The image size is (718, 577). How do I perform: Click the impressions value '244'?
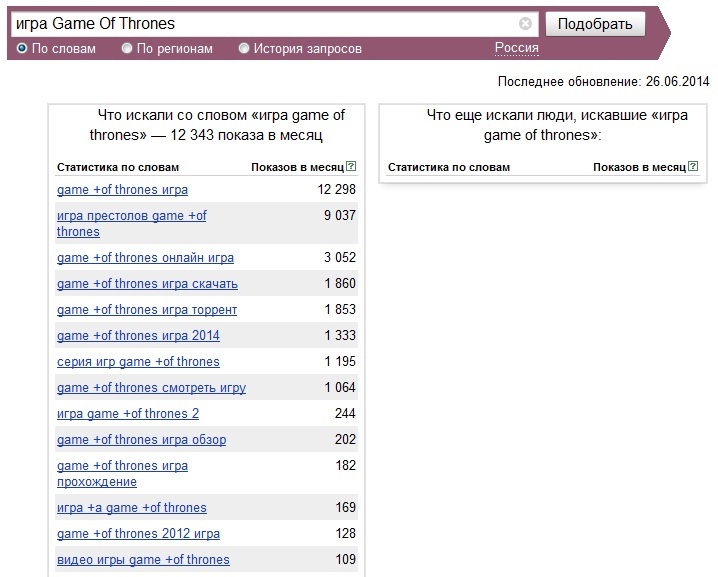coord(345,414)
